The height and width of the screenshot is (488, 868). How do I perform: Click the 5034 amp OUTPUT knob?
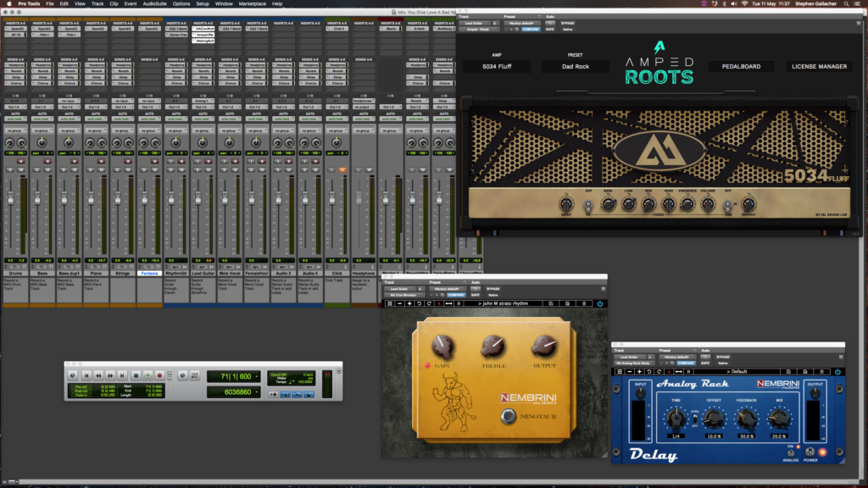point(748,204)
